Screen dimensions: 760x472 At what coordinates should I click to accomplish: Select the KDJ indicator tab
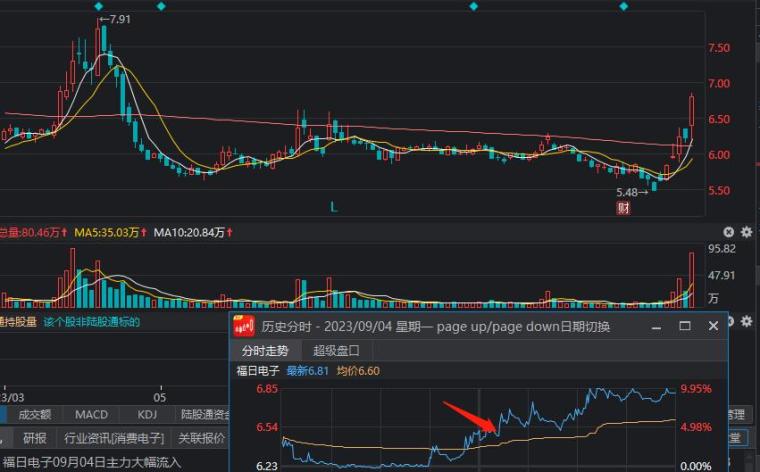147,414
